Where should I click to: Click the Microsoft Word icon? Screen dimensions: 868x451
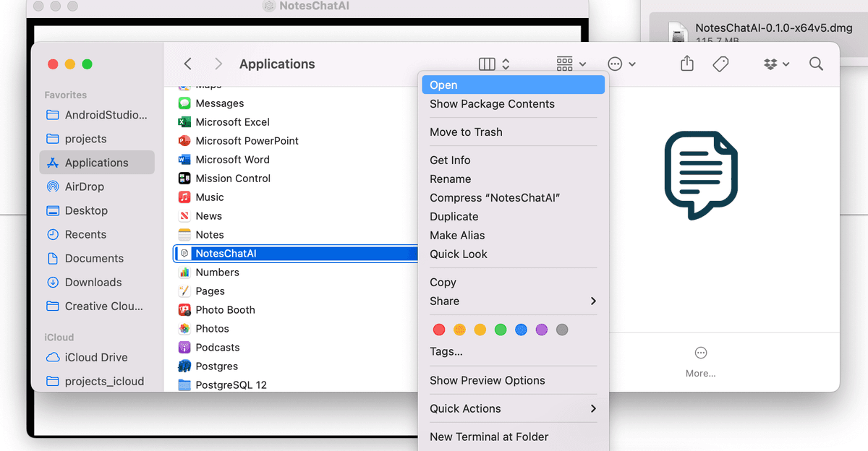point(184,160)
